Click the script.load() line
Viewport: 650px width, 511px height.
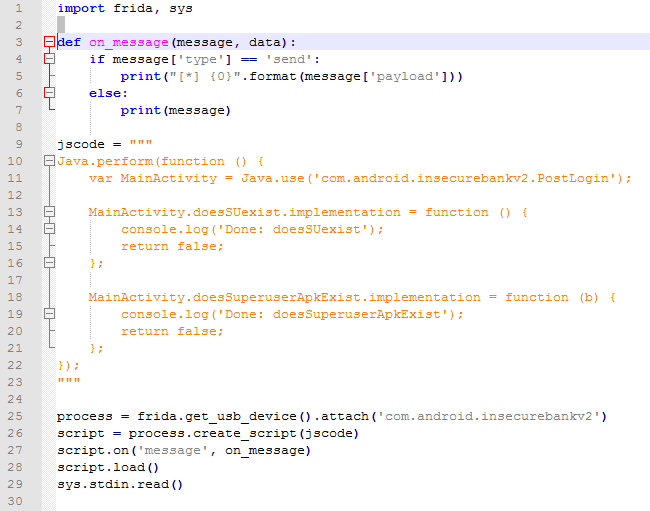coord(108,467)
